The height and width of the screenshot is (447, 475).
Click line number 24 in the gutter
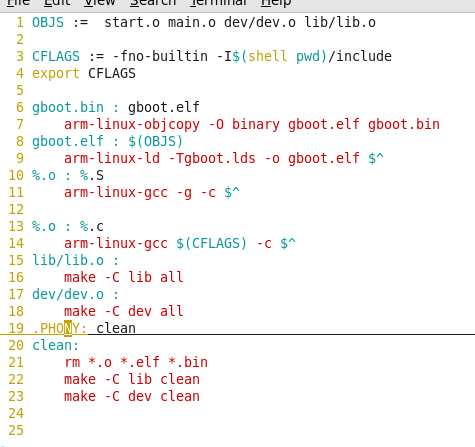click(x=16, y=413)
